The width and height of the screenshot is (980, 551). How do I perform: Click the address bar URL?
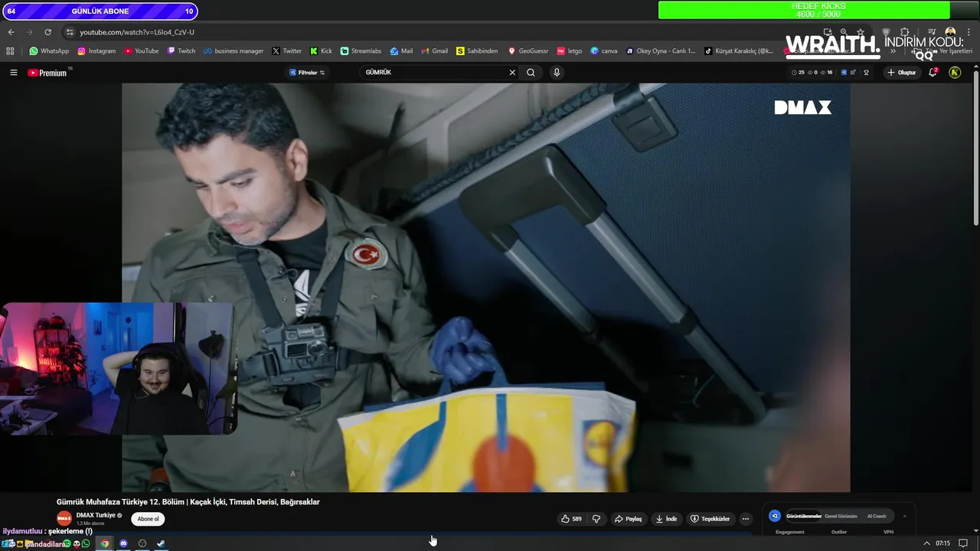[x=137, y=32]
